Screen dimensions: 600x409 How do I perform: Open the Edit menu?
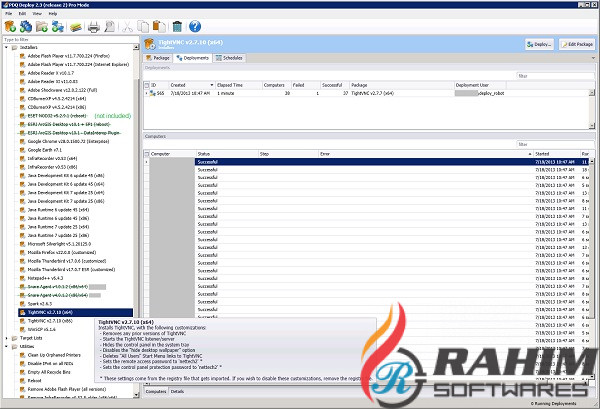coord(23,13)
